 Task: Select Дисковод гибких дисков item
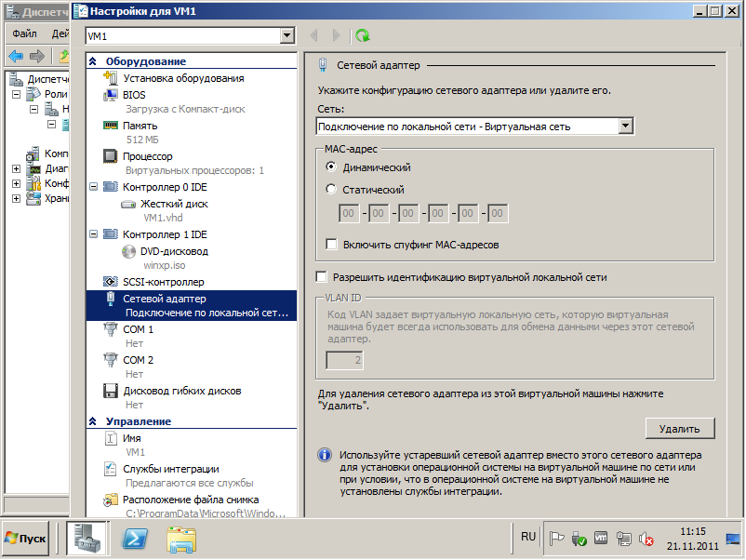[x=181, y=391]
